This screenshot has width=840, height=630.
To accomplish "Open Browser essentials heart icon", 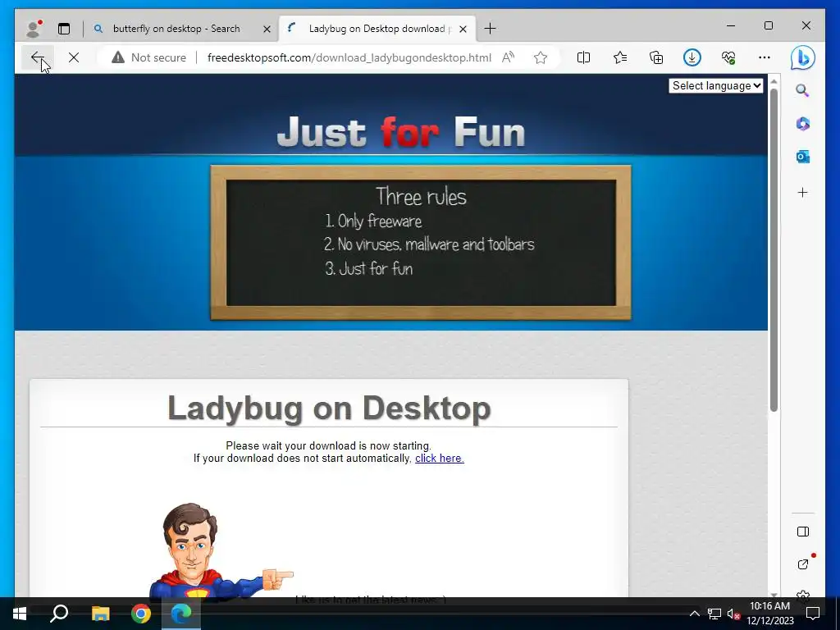I will [x=728, y=57].
